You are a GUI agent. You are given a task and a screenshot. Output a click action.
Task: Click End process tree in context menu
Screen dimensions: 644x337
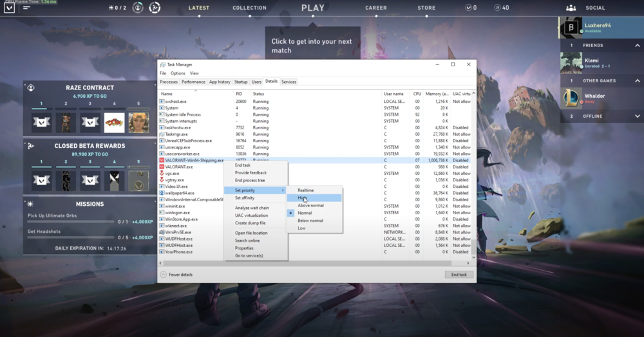250,180
